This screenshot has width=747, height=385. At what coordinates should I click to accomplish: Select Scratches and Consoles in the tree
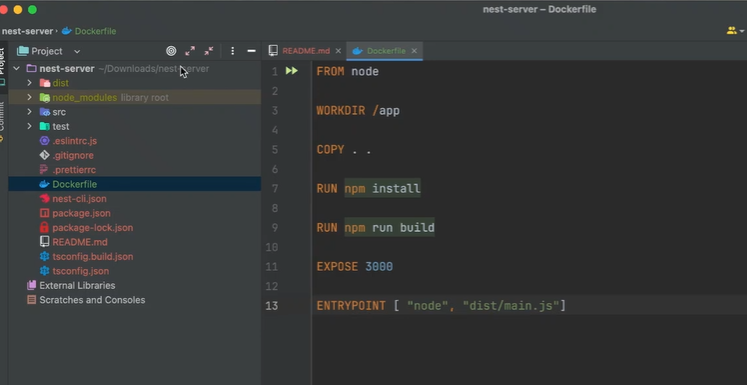pyautogui.click(x=92, y=300)
